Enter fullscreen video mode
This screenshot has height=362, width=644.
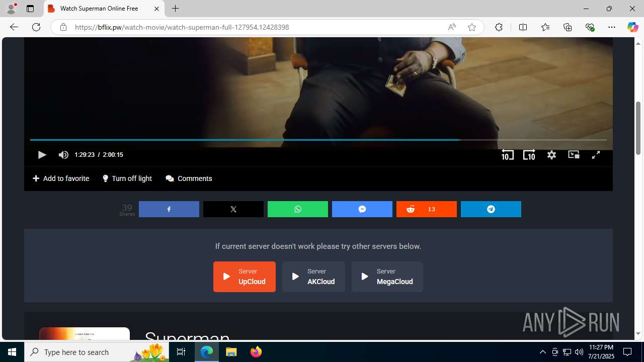(x=596, y=155)
